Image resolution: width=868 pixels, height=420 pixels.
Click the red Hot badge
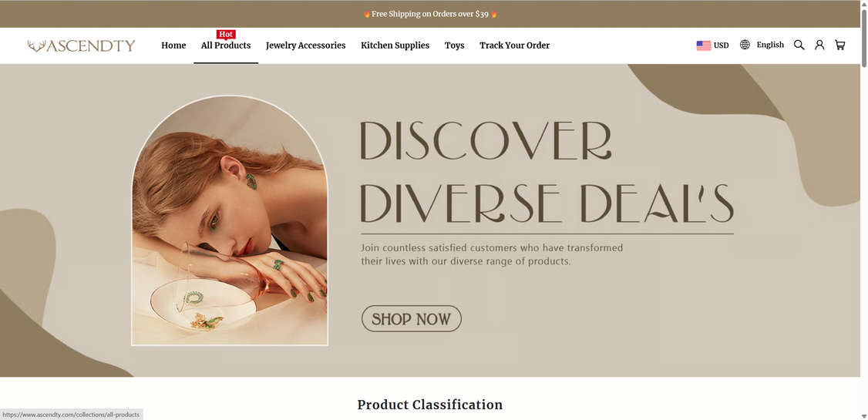(x=226, y=35)
